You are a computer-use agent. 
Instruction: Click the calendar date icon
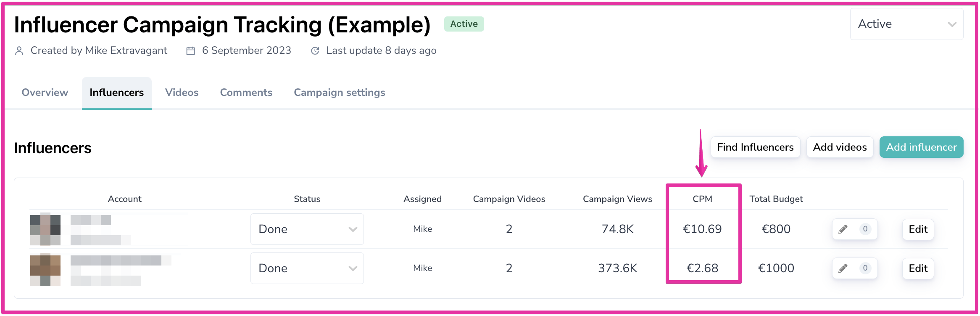pyautogui.click(x=191, y=51)
